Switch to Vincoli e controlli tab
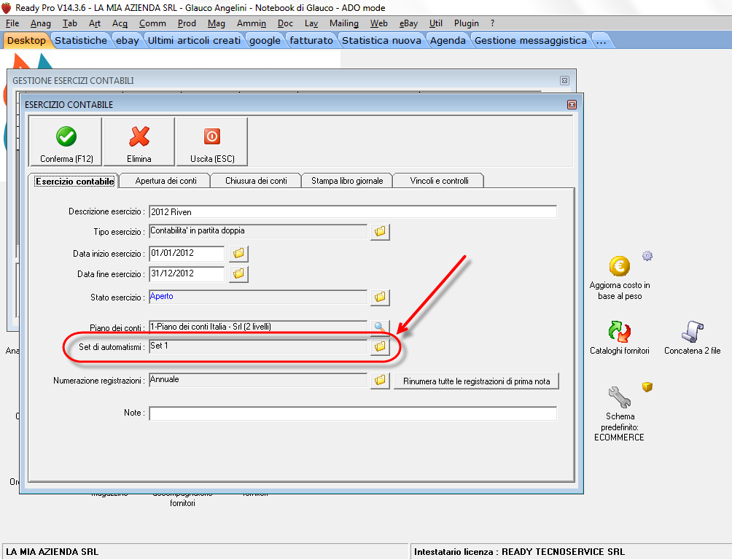The width and height of the screenshot is (732, 560). [x=439, y=181]
